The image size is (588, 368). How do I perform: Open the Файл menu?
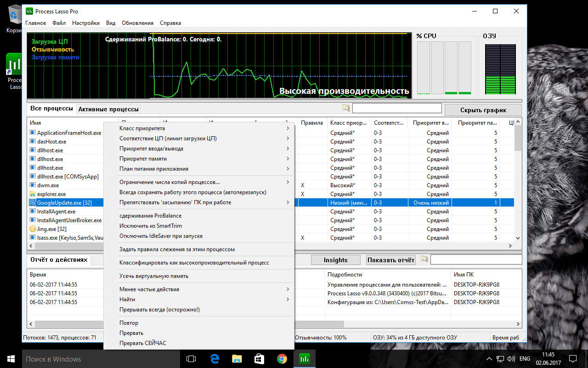(x=59, y=23)
